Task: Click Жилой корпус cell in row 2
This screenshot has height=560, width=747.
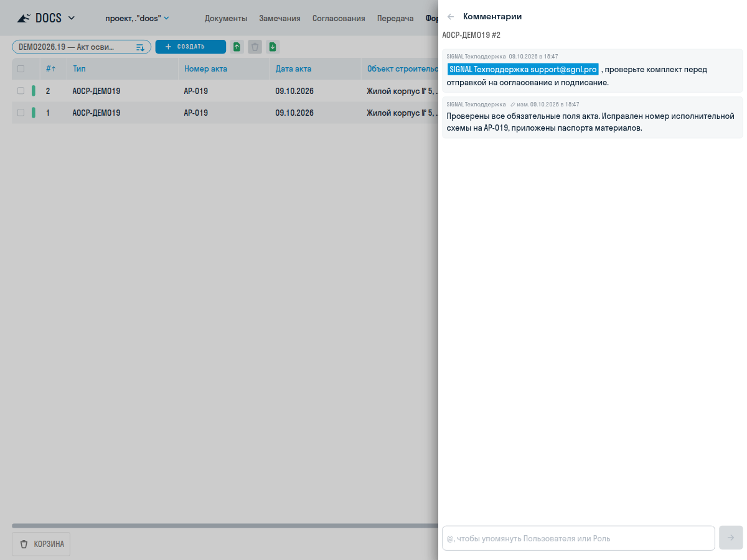Action: click(x=402, y=91)
